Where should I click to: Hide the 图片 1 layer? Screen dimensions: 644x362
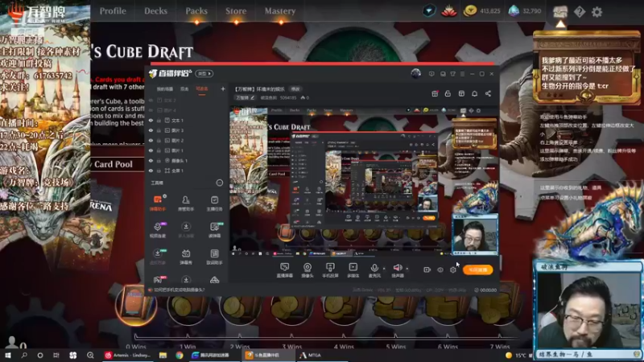point(151,150)
